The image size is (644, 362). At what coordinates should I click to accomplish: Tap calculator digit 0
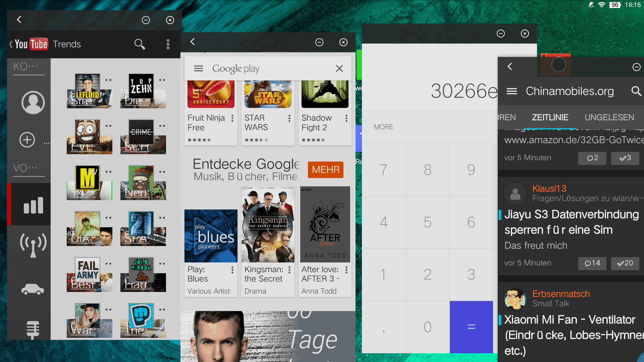click(x=428, y=327)
